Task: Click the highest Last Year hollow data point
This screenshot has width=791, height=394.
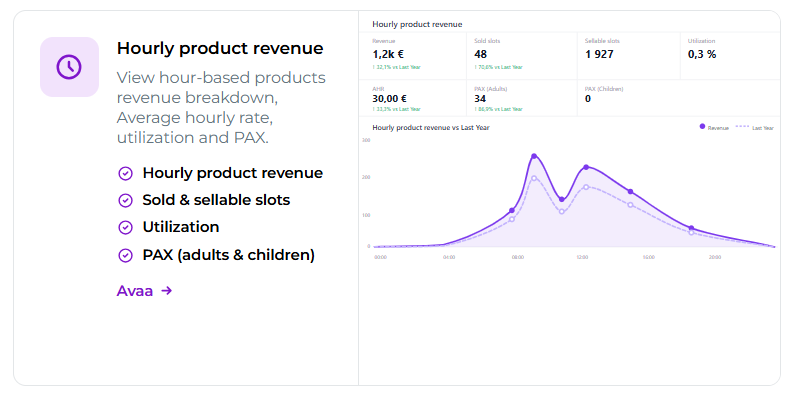Action: click(x=534, y=178)
